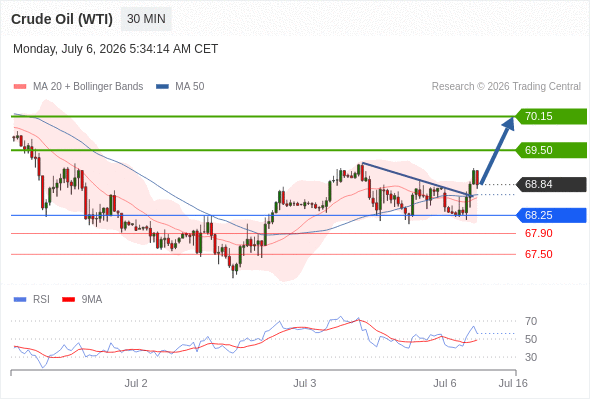Viewport: 590px width, 400px height.
Task: Click the blue upward forecast arrow head
Action: (509, 123)
